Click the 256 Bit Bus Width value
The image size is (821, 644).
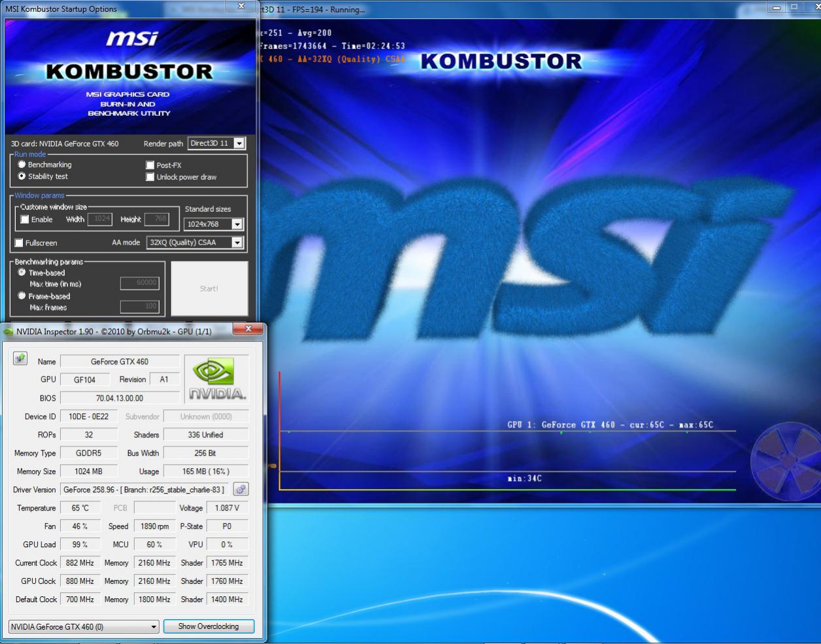pyautogui.click(x=206, y=453)
